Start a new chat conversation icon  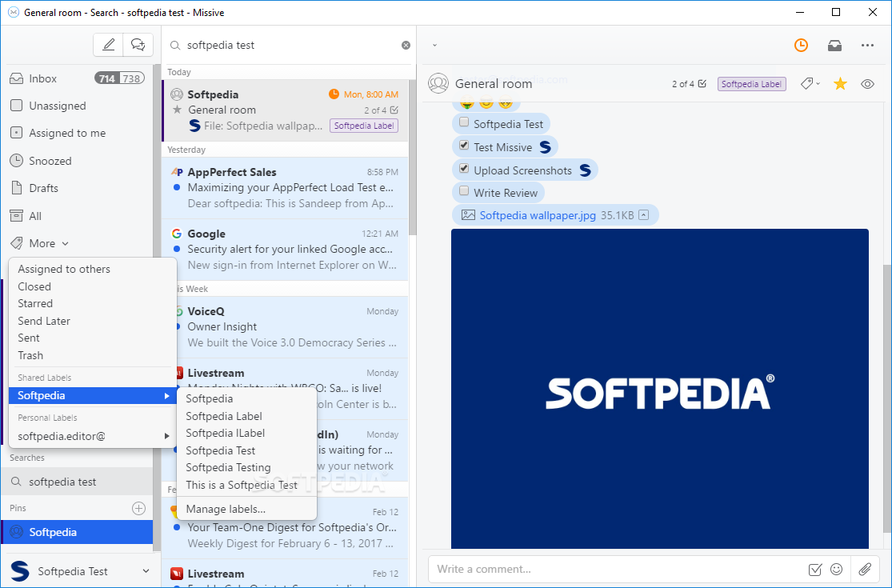138,45
